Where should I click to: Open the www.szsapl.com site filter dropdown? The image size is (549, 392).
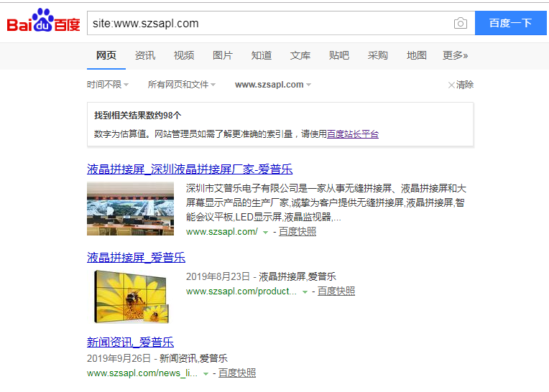[273, 85]
